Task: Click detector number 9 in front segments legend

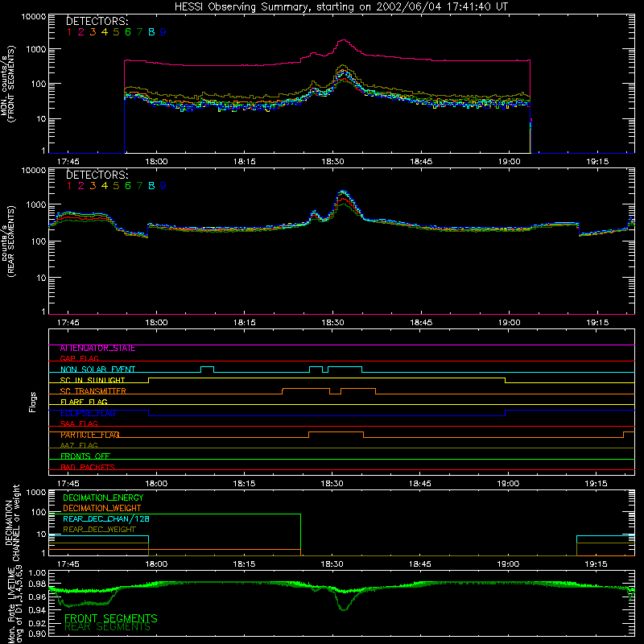Action: click(x=163, y=32)
